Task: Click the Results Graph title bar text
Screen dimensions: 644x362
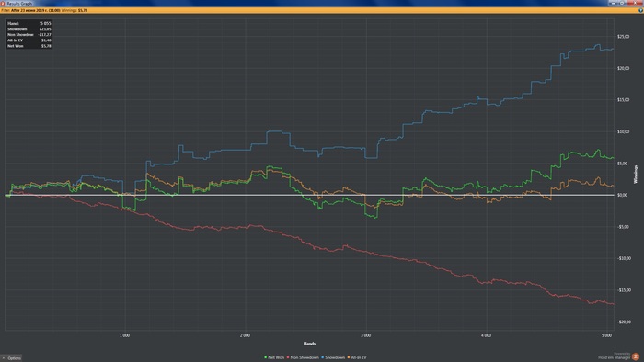Action: tap(19, 4)
